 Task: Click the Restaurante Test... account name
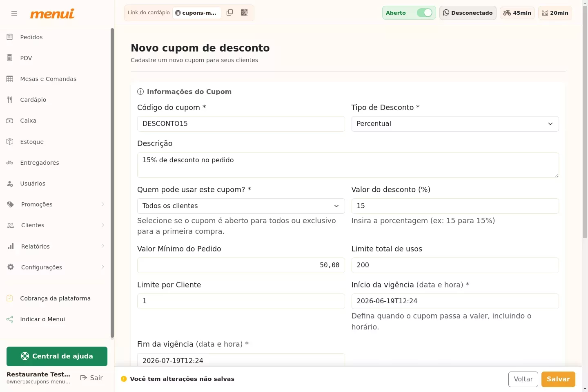tap(38, 374)
